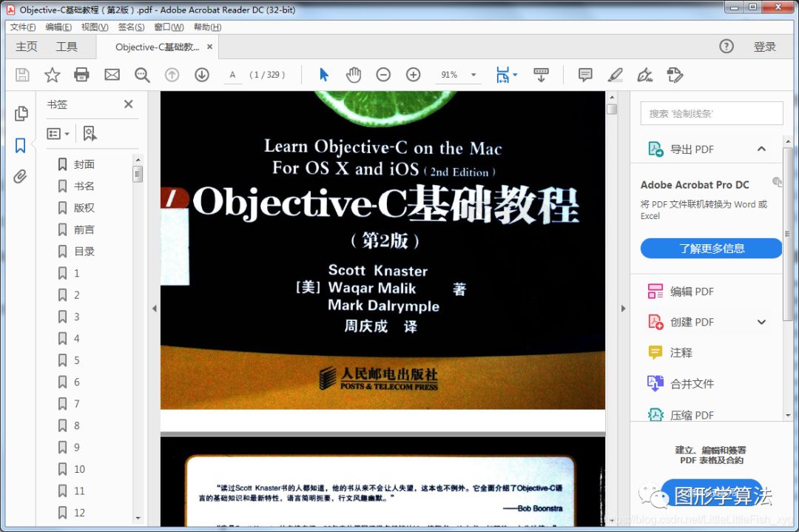799x532 pixels.
Task: Switch to the 工具 tools tab
Action: pos(67,47)
